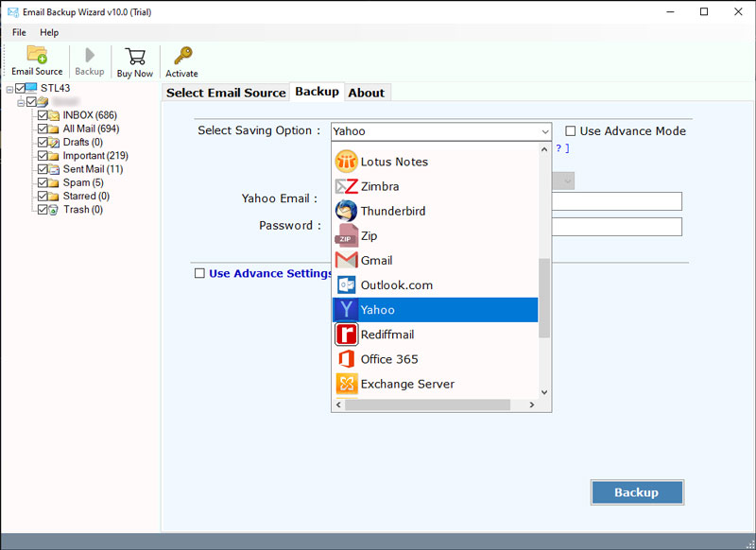Switch to the Backup tab
This screenshot has width=756, height=550.
pos(317,92)
